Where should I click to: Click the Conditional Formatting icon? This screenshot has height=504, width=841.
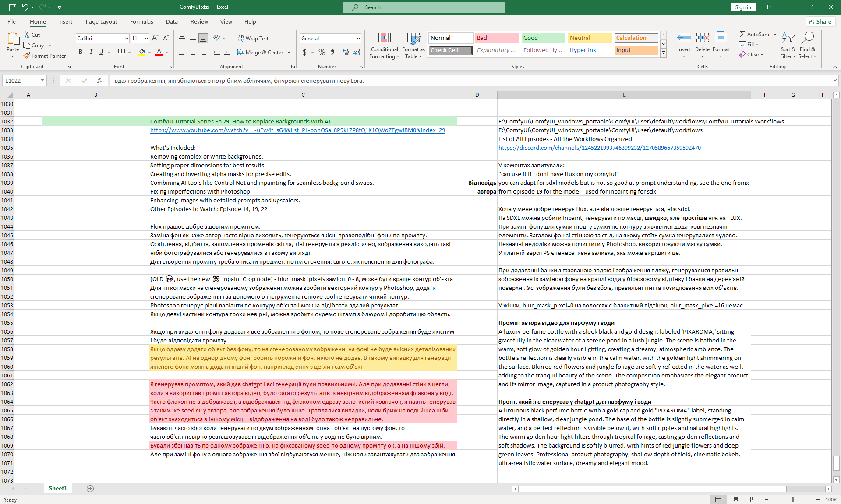pos(384,39)
